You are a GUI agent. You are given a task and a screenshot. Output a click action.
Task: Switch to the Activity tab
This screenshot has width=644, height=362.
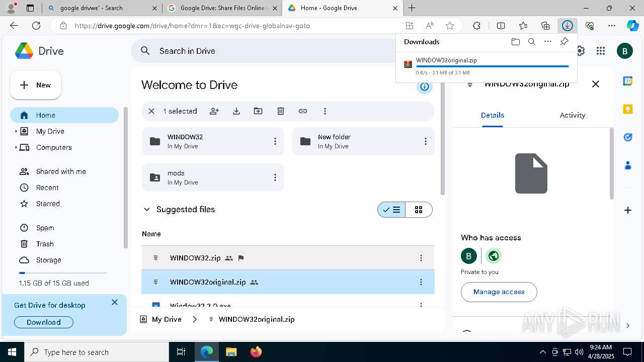(x=573, y=115)
